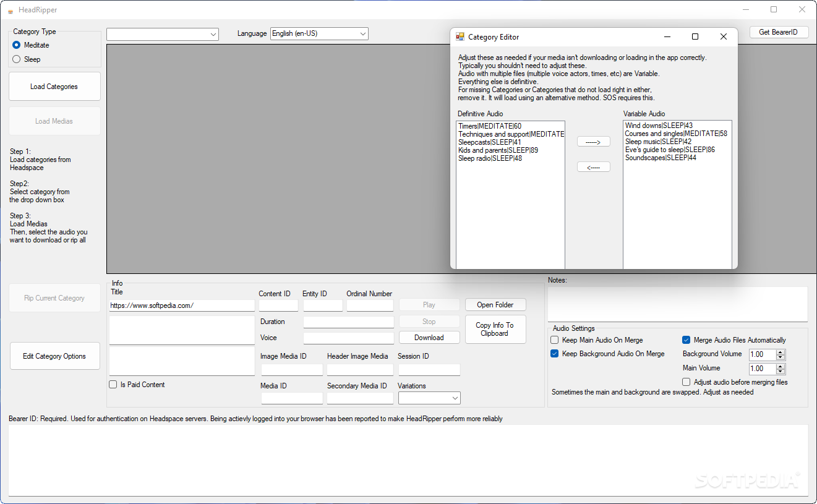Click the Image Media ID field
The image size is (817, 504).
[292, 370]
